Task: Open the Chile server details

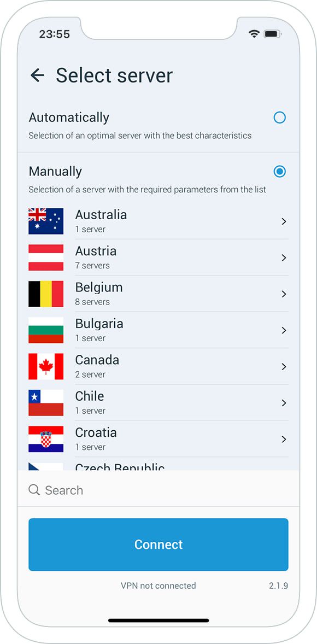Action: coord(284,402)
